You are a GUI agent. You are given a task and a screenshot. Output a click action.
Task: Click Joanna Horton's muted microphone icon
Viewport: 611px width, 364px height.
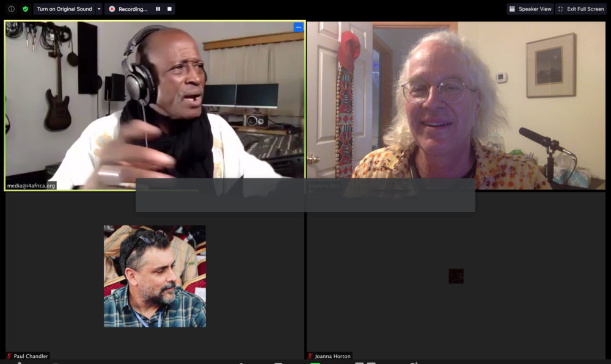tap(310, 356)
